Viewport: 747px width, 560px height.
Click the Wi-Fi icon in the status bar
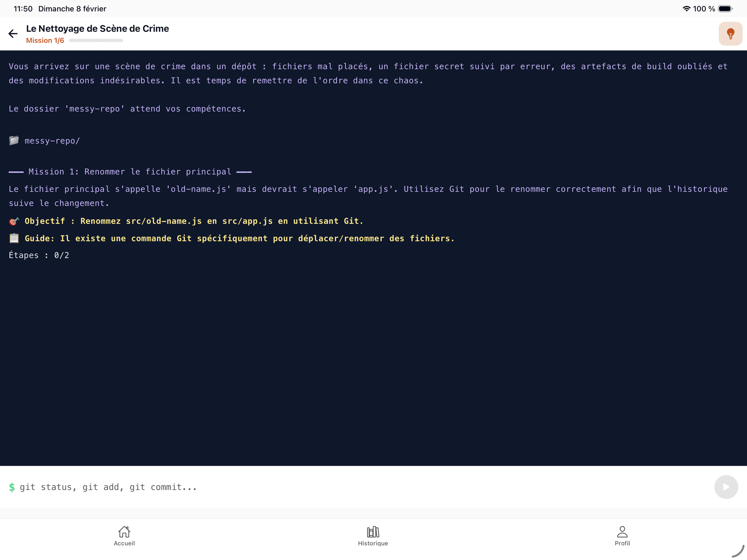pos(687,8)
